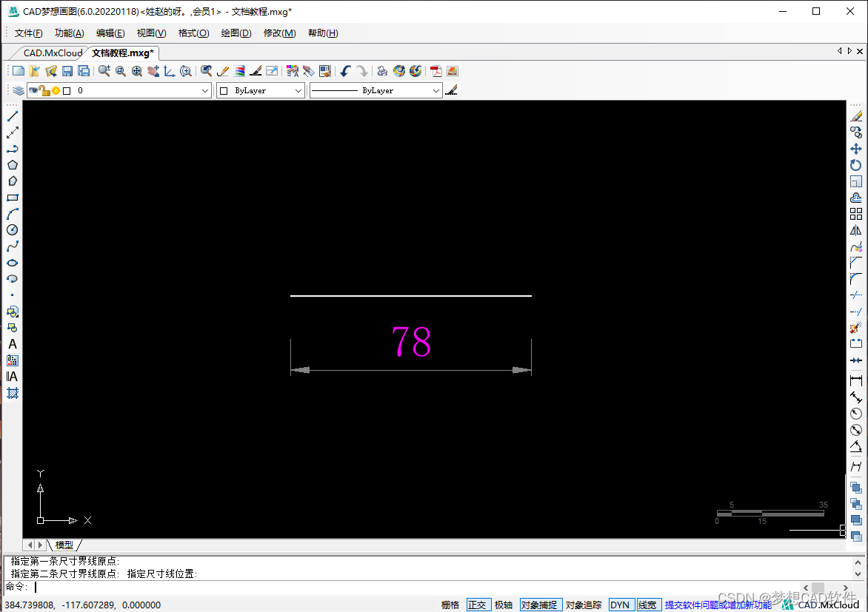The height and width of the screenshot is (612, 868).
Task: Select the Hatch pattern tool
Action: coord(12,393)
